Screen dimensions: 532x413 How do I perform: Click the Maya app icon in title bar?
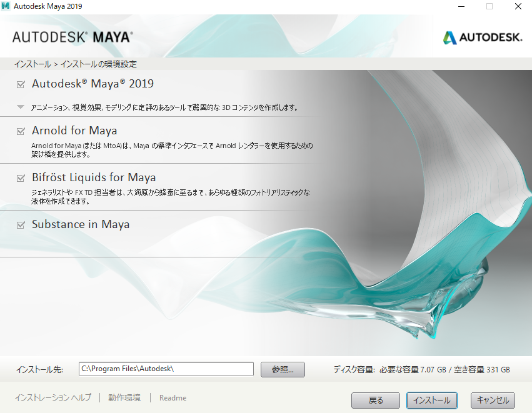[6, 6]
